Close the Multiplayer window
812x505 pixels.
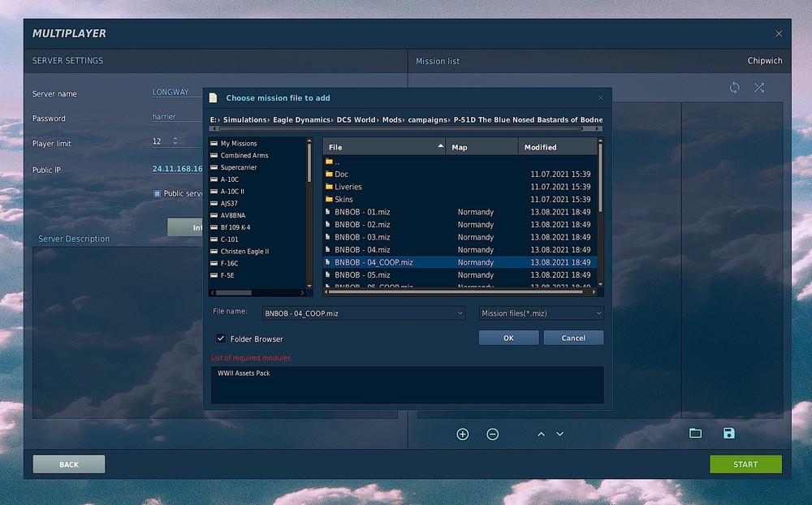(779, 33)
